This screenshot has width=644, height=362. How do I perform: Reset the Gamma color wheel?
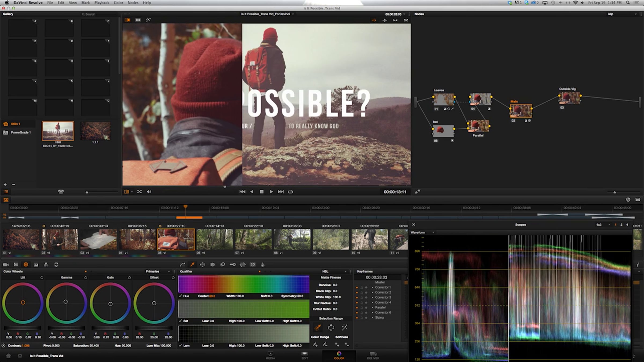click(86, 278)
